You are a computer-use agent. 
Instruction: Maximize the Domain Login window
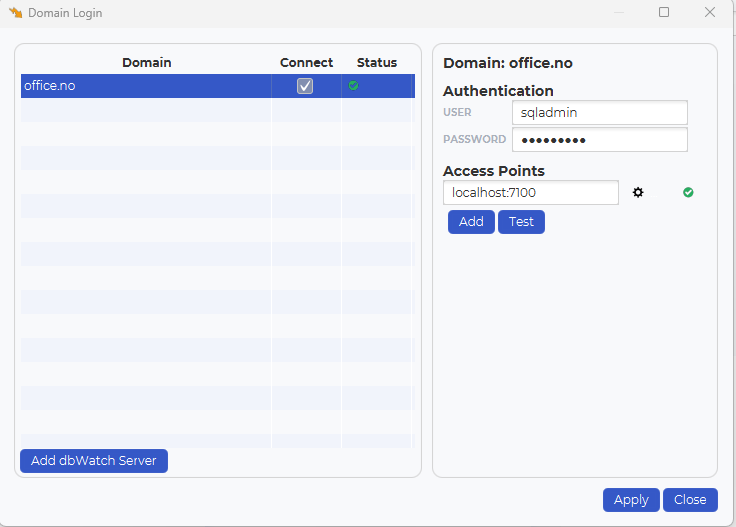pyautogui.click(x=664, y=12)
